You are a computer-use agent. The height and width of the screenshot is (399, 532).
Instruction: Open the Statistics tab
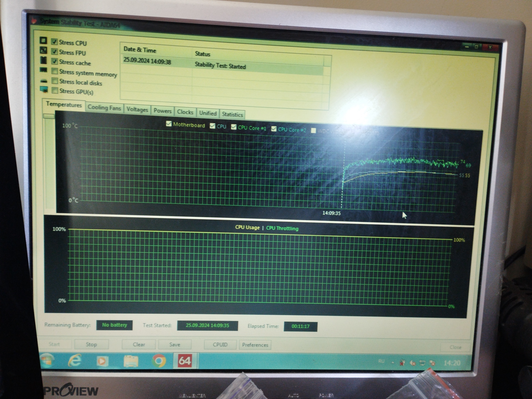click(x=232, y=114)
